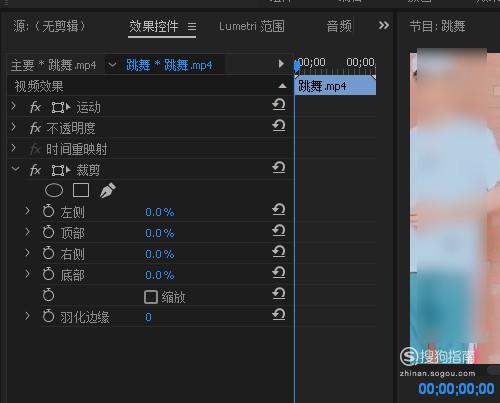The height and width of the screenshot is (403, 500).
Task: Collapse the 裁剪 effect properties
Action: [x=15, y=169]
